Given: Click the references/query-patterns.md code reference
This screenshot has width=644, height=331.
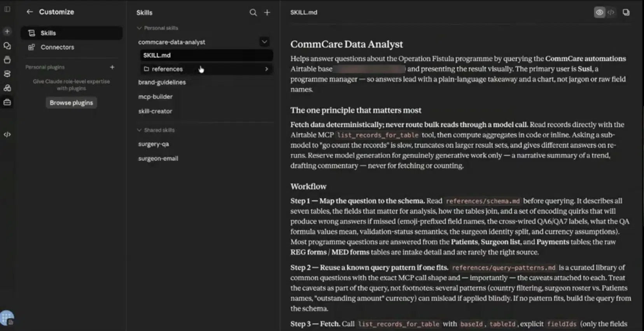Looking at the screenshot, I should click(x=504, y=268).
